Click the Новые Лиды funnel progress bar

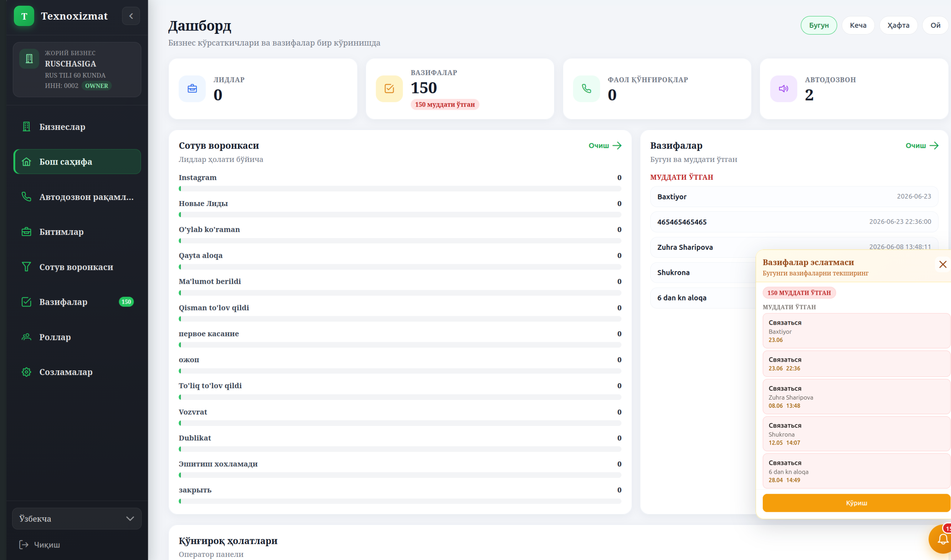click(x=400, y=214)
